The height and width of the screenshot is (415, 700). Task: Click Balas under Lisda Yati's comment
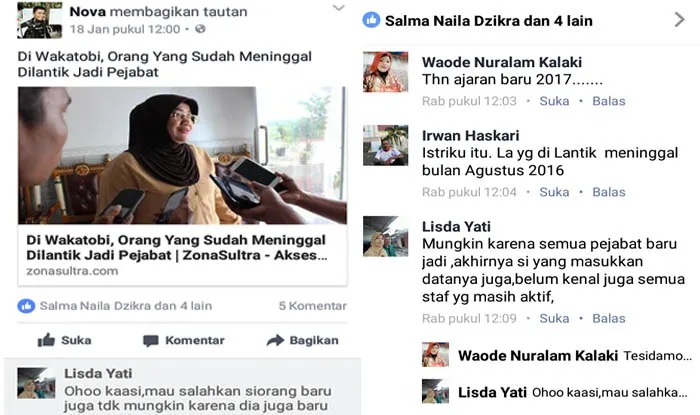pos(608,319)
